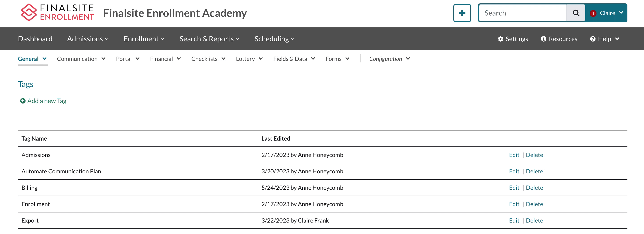Screen dimensions: 644x234
Task: Focus the Search input field
Action: click(x=523, y=13)
